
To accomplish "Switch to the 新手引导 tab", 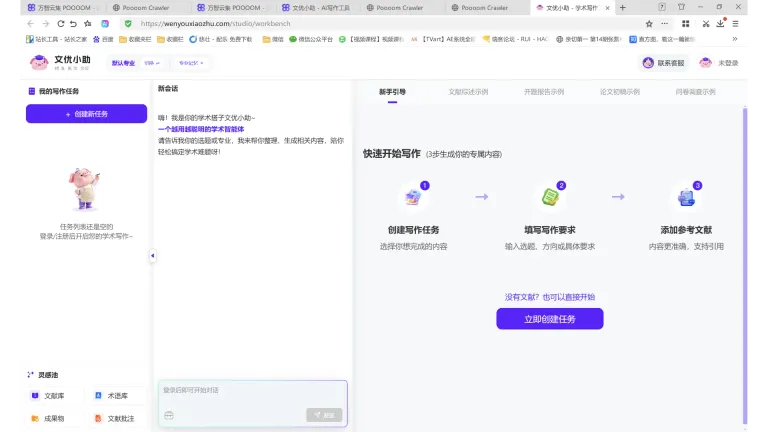I will pyautogui.click(x=392, y=92).
